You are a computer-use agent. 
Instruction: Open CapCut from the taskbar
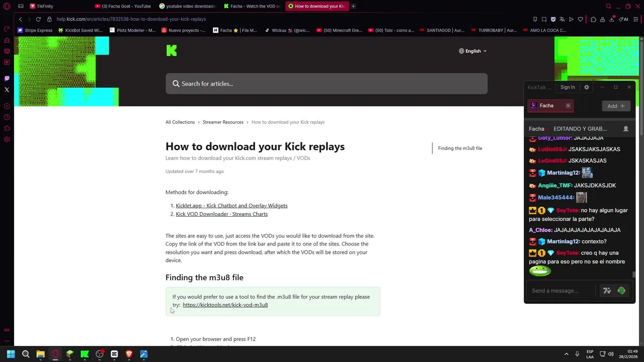[114, 354]
